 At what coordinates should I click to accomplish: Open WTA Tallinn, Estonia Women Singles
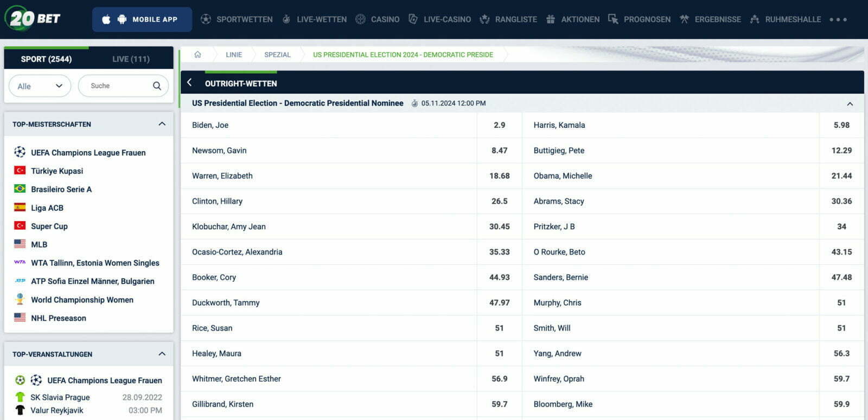coord(95,263)
